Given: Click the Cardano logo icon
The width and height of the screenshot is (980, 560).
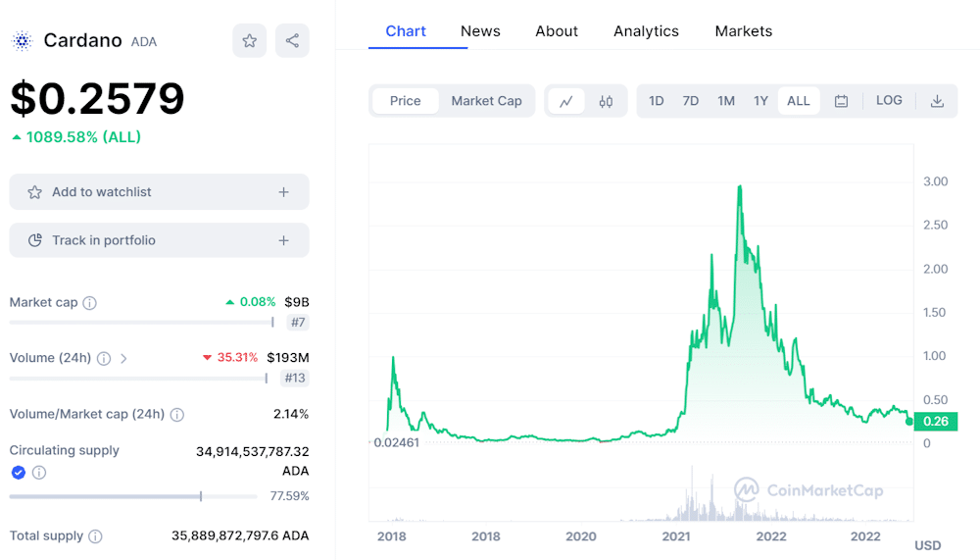Looking at the screenshot, I should (23, 41).
